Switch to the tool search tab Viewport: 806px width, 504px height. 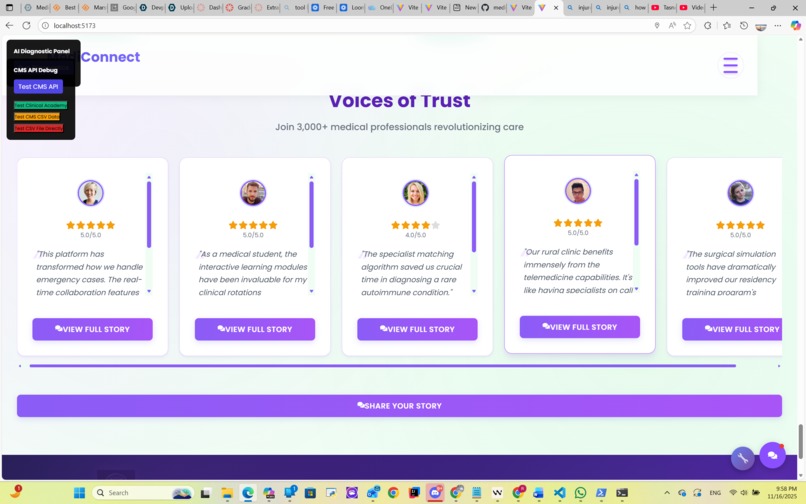pos(295,8)
